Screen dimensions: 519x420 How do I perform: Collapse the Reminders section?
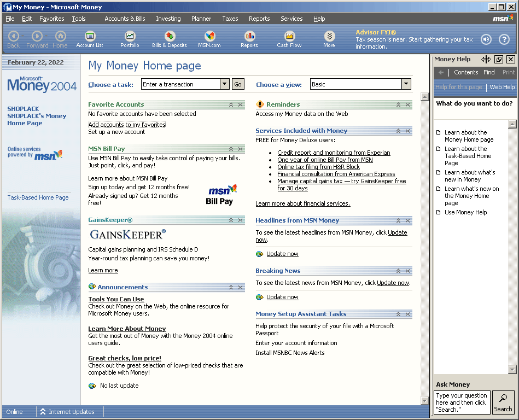pos(399,104)
